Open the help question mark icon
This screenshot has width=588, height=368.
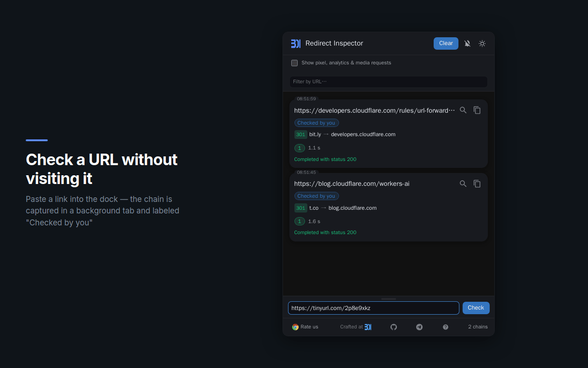tap(446, 327)
